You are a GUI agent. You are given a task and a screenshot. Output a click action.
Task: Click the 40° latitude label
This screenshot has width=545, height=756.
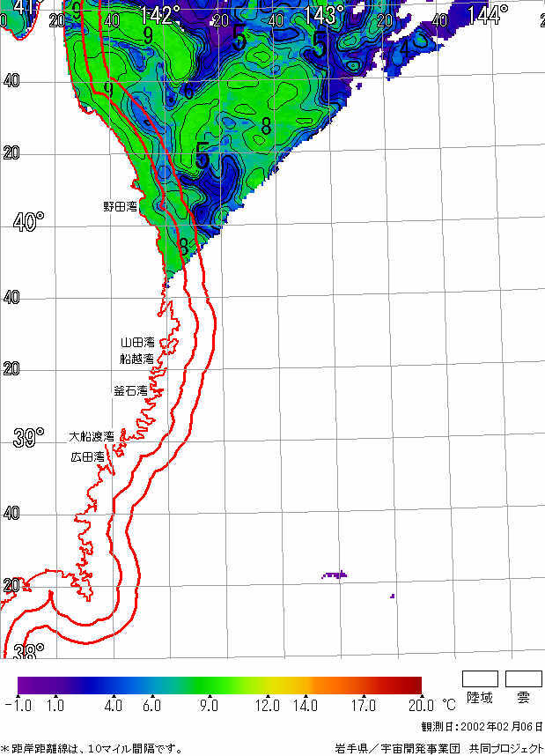[28, 222]
